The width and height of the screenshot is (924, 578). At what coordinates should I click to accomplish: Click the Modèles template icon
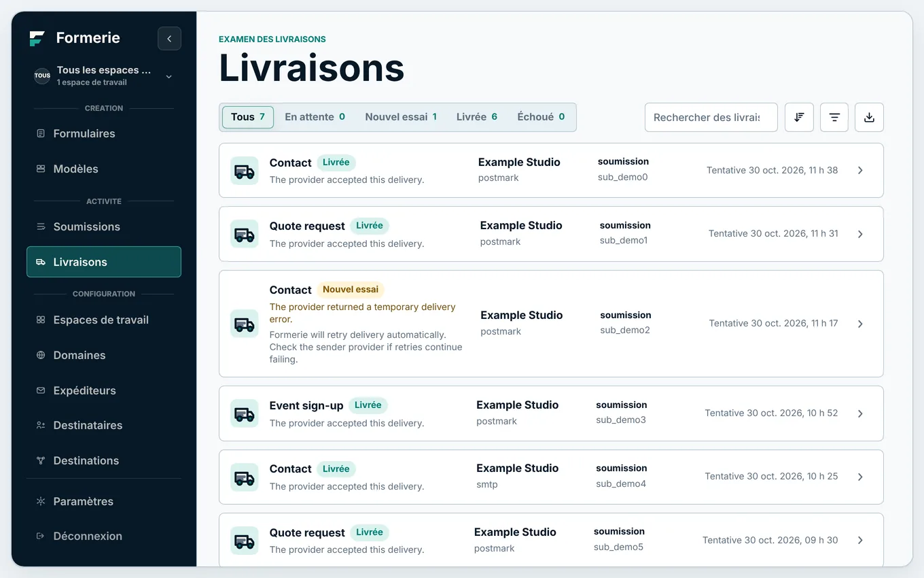click(x=41, y=169)
